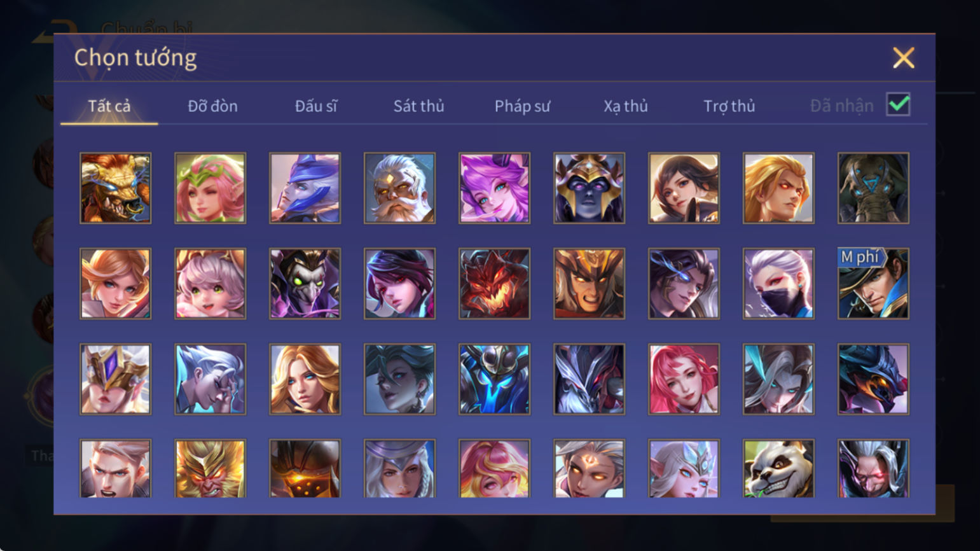Open the Xạ thủ tab
Screen dimensions: 980x551
coord(626,106)
